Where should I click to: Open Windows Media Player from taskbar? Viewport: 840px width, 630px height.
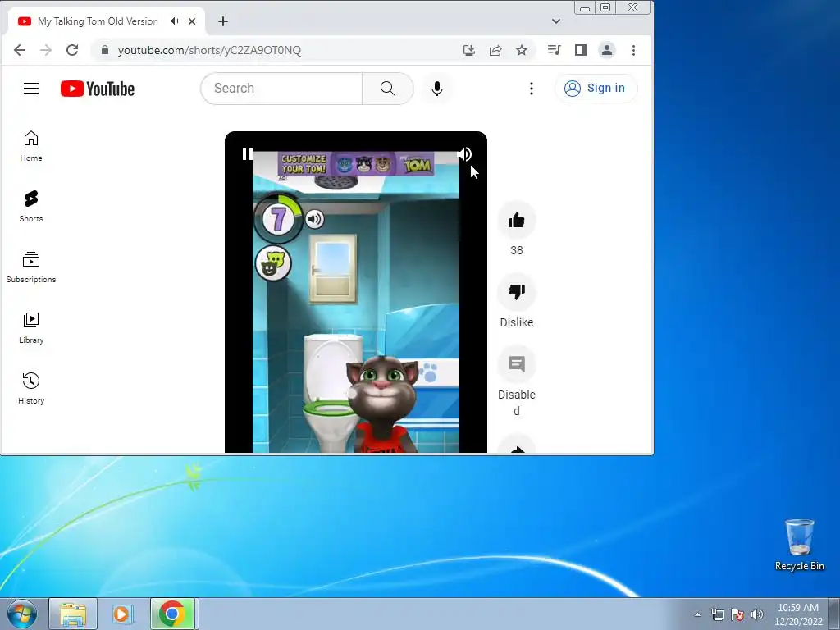tap(121, 614)
